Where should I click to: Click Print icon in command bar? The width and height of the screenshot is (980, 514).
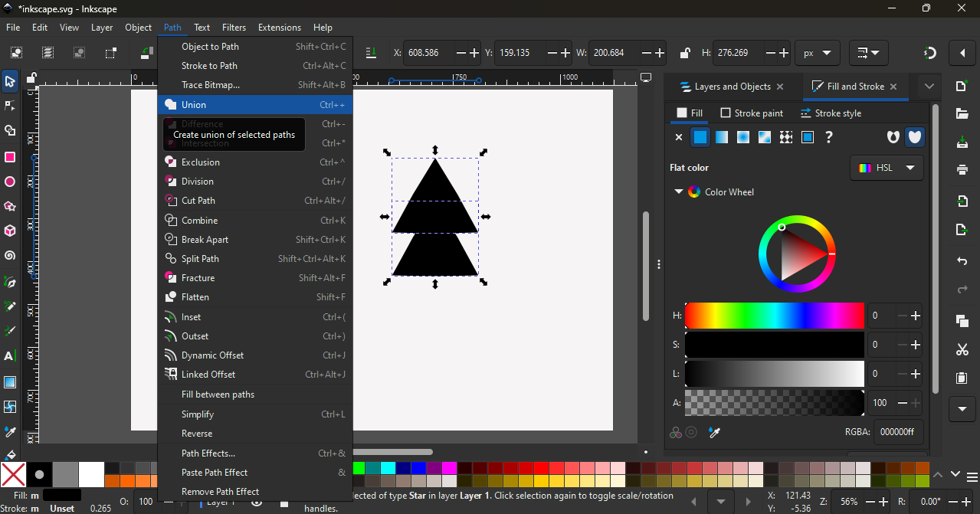click(x=962, y=170)
